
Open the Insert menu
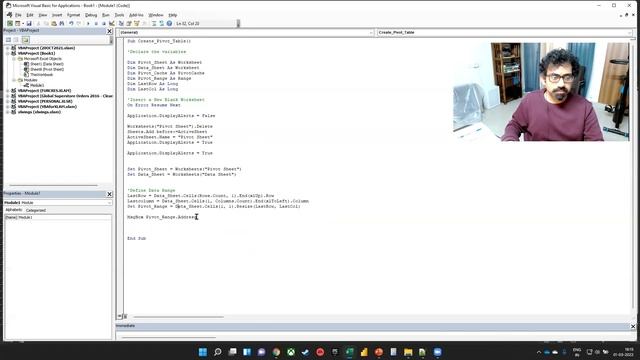point(57,15)
